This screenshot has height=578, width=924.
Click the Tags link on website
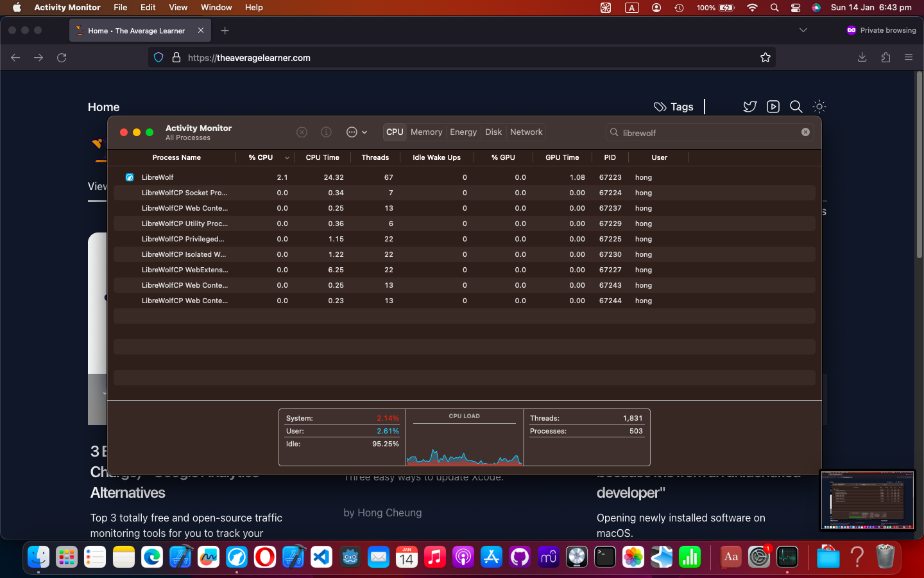point(674,107)
